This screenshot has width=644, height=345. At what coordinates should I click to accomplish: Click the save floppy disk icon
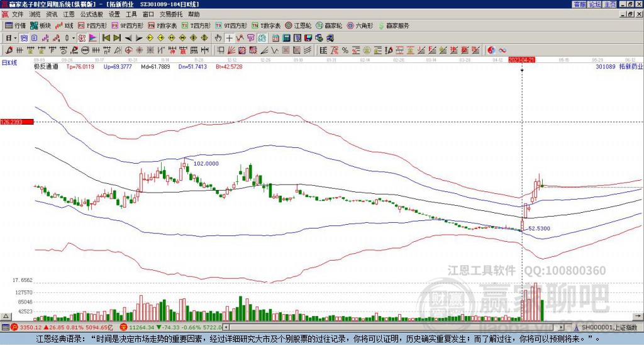pos(308,38)
